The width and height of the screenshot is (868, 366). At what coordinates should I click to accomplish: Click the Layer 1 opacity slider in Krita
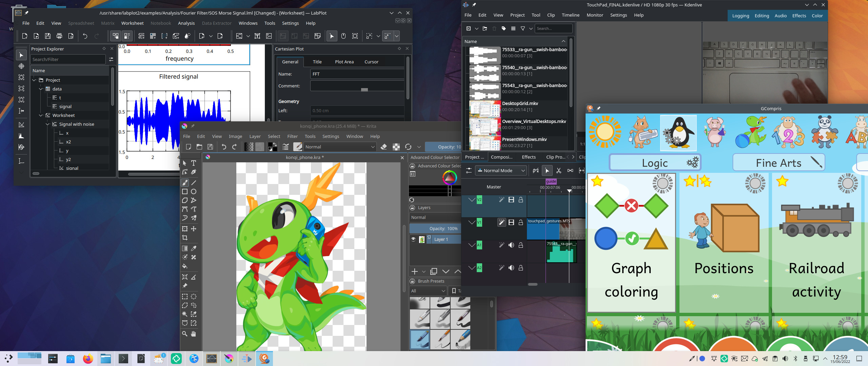[435, 228]
